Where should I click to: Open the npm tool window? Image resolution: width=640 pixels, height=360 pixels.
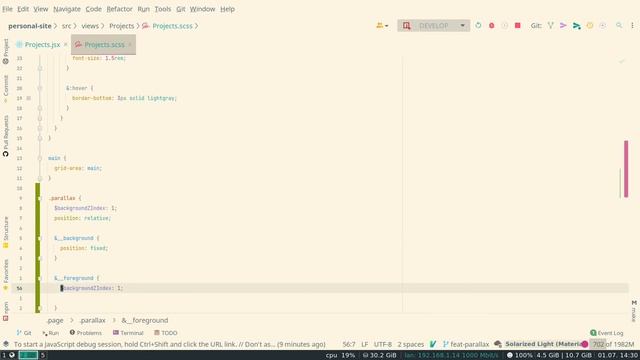pyautogui.click(x=6, y=311)
